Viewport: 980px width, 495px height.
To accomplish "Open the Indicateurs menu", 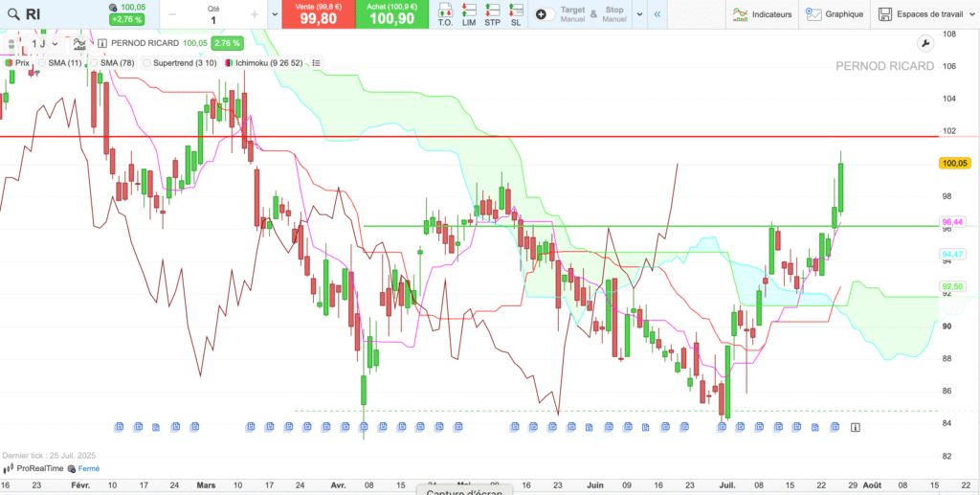I will (762, 14).
